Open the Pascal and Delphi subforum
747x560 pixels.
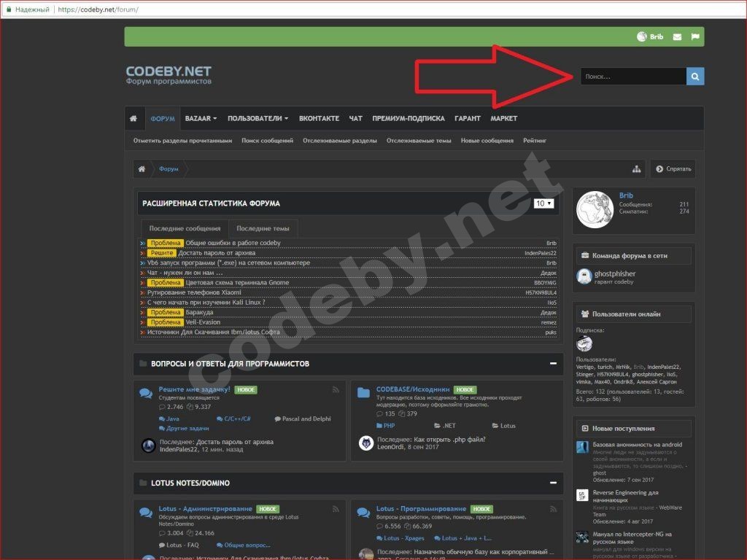coord(306,419)
